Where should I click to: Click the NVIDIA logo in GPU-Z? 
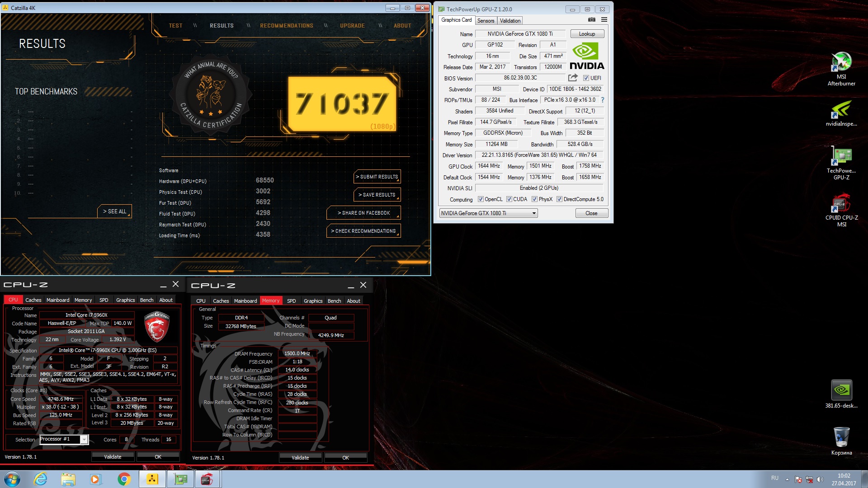[587, 56]
